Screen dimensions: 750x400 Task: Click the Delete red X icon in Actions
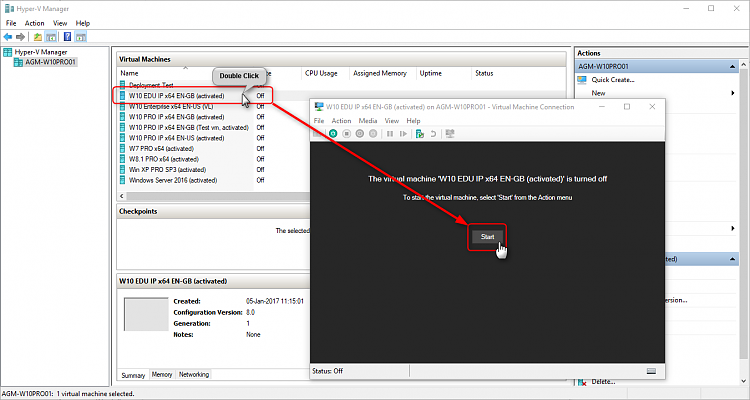[x=582, y=382]
